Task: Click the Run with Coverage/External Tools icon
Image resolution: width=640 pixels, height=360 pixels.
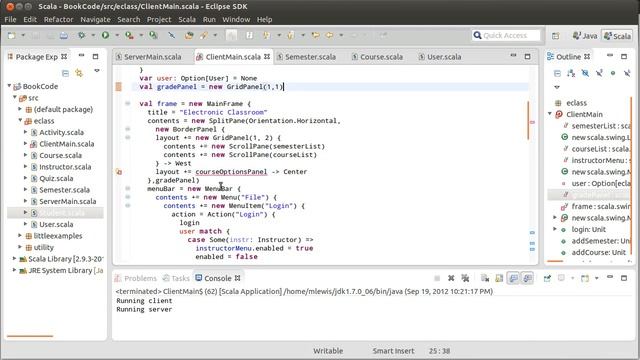Action: pos(129,36)
